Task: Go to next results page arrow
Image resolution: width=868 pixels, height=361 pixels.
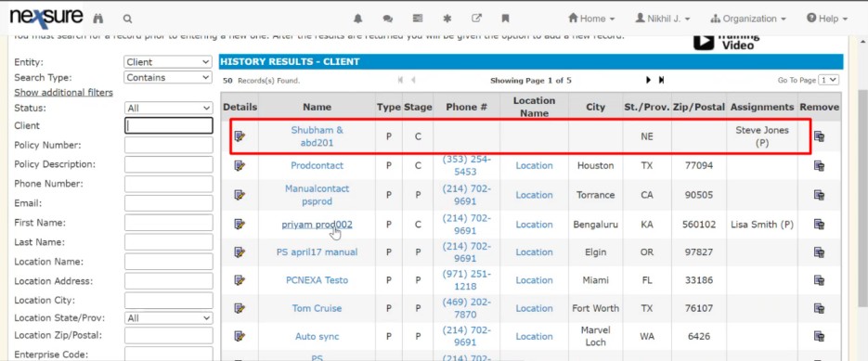Action: 648,81
